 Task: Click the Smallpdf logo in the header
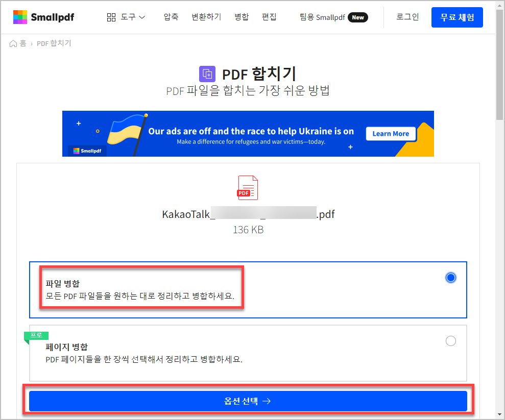[x=43, y=16]
